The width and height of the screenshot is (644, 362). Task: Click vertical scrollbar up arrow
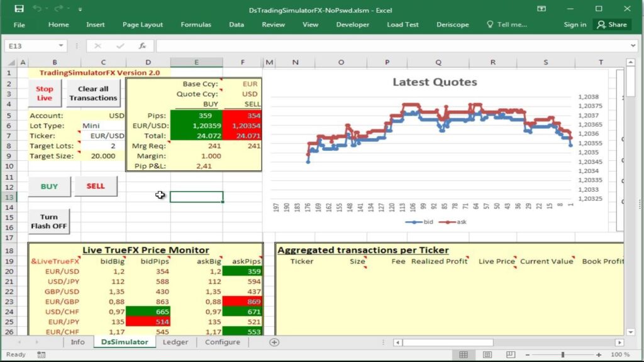click(630, 62)
